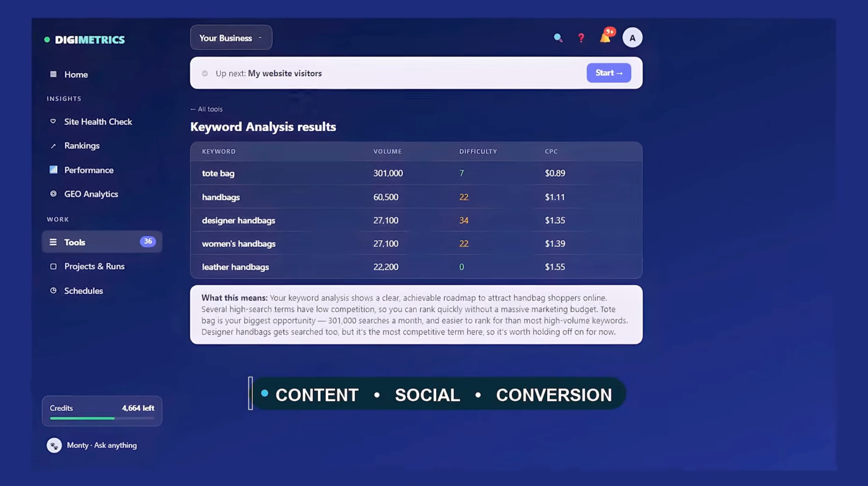This screenshot has width=868, height=486.
Task: Click the credits progress bar
Action: coord(102,419)
